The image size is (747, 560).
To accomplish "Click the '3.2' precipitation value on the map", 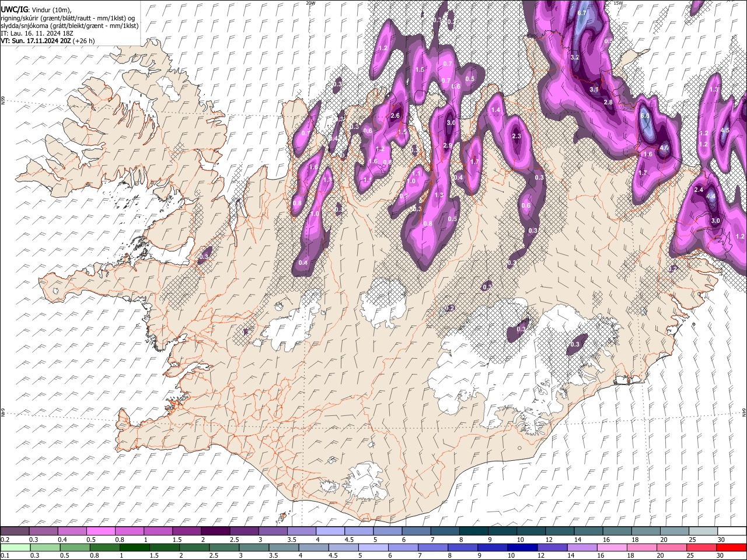I will (575, 57).
